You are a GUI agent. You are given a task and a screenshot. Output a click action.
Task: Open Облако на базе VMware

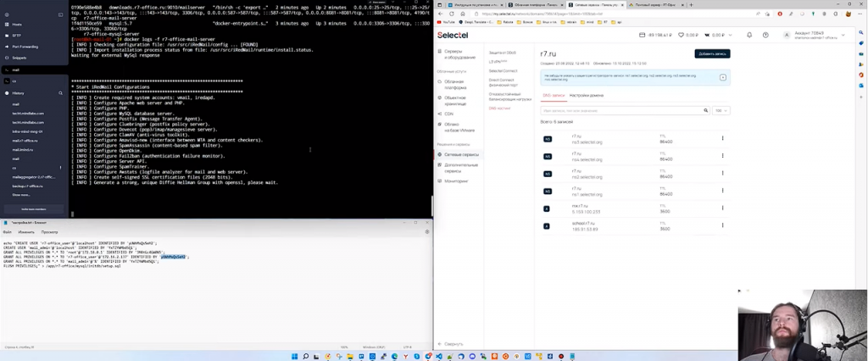click(x=455, y=127)
